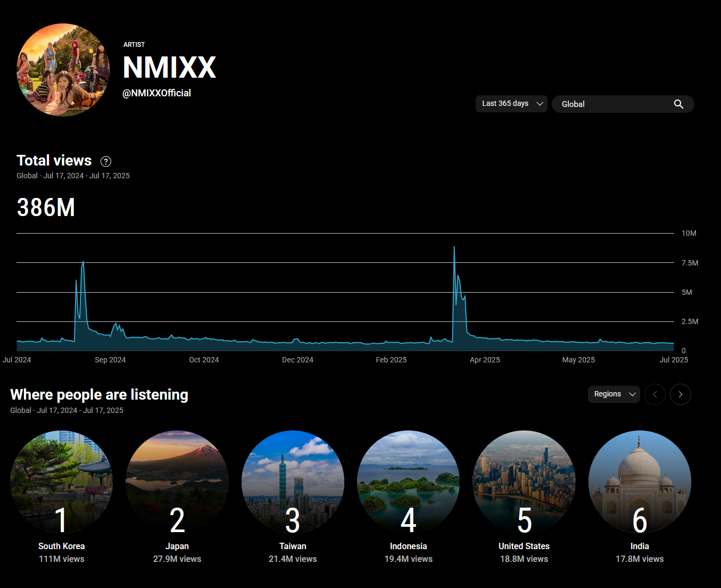This screenshot has width=721, height=588.
Task: Select the India region thumbnail
Action: click(x=640, y=482)
